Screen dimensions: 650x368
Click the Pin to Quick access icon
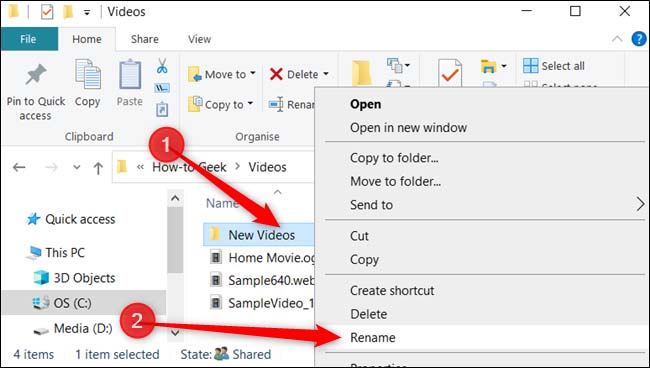(36, 75)
